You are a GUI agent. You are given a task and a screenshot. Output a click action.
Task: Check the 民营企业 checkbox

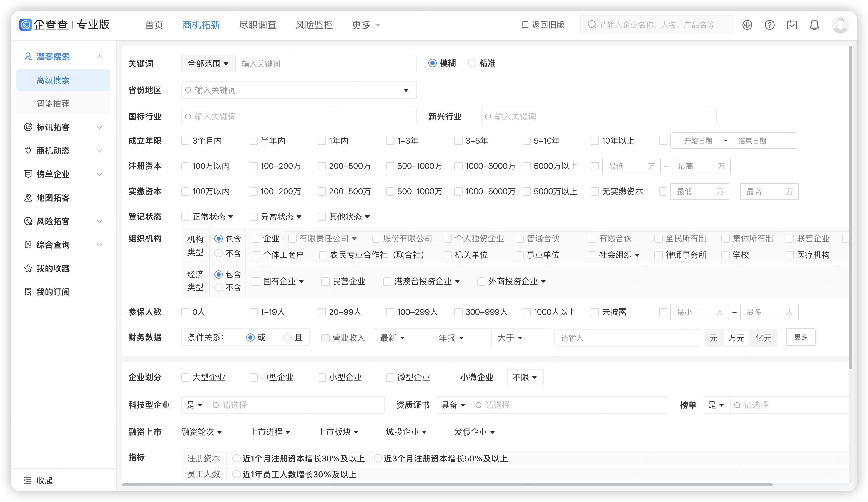325,282
